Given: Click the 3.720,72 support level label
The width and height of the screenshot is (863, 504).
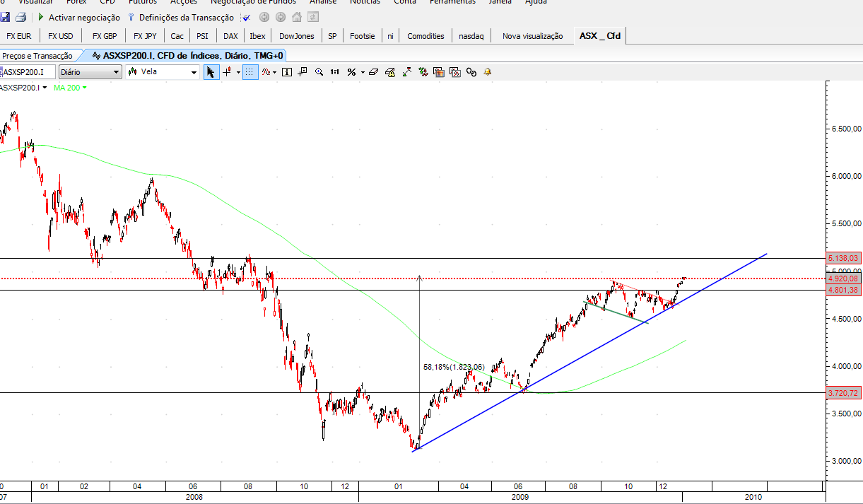Looking at the screenshot, I should pos(843,392).
